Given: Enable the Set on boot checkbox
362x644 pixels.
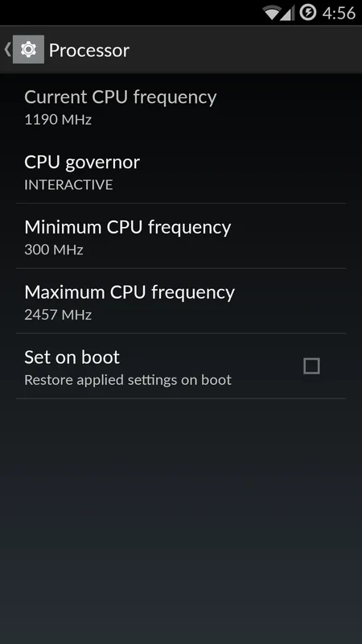Looking at the screenshot, I should (311, 366).
